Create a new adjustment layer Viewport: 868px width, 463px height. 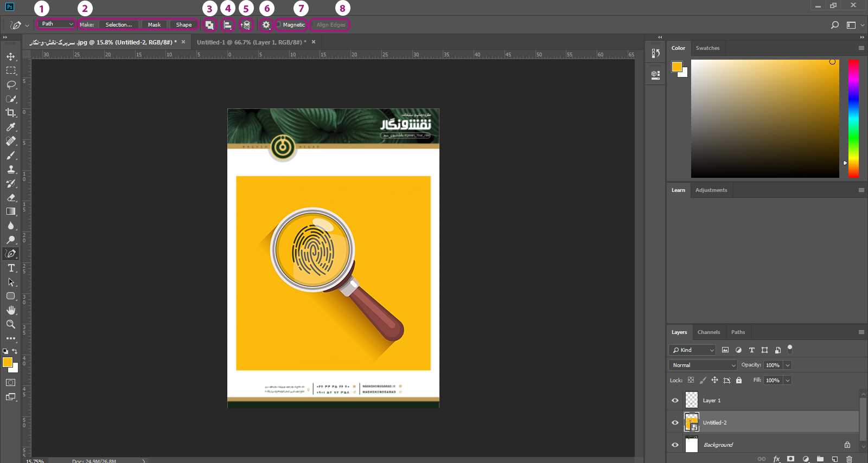(x=806, y=459)
